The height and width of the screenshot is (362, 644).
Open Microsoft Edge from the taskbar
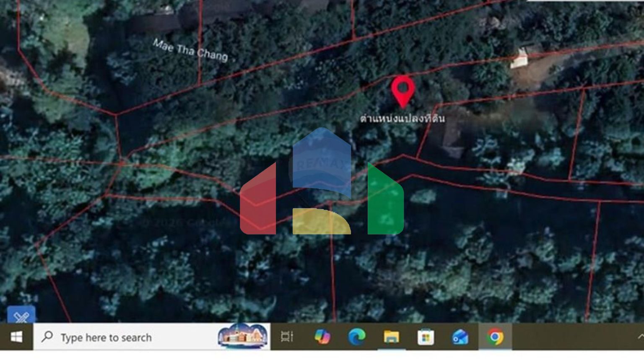click(356, 337)
